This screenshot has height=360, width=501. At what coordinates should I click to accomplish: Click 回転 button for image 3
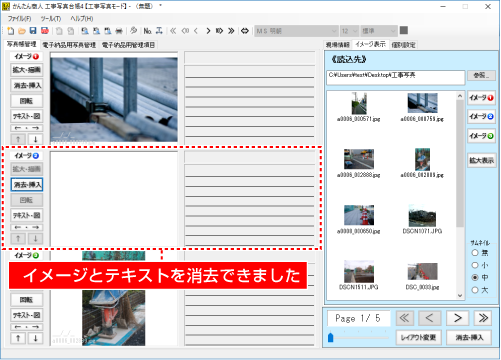point(27,300)
